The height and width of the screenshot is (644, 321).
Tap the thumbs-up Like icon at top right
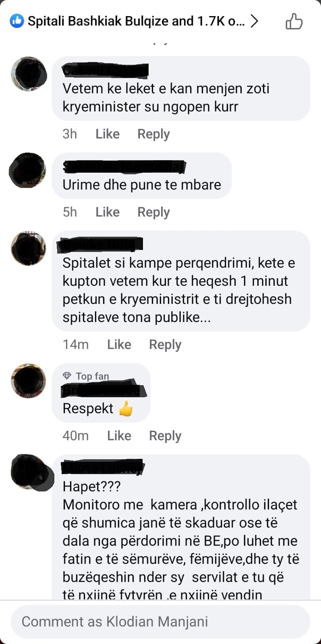[294, 21]
